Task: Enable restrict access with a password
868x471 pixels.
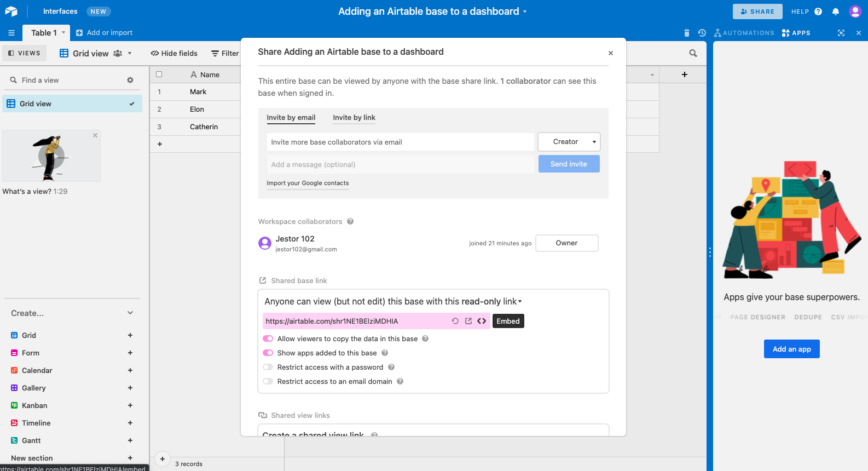Action: tap(268, 367)
